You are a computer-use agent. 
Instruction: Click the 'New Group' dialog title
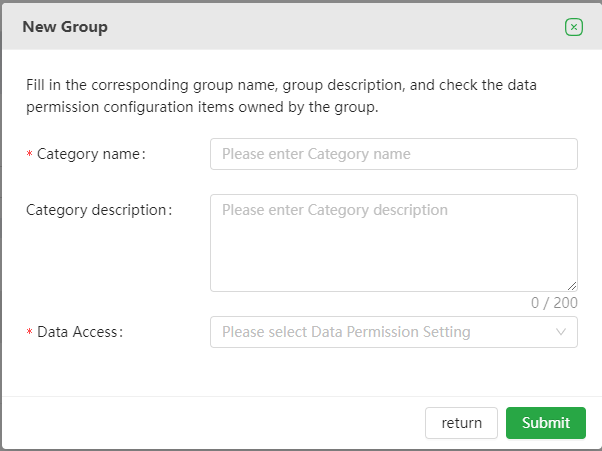click(x=65, y=27)
